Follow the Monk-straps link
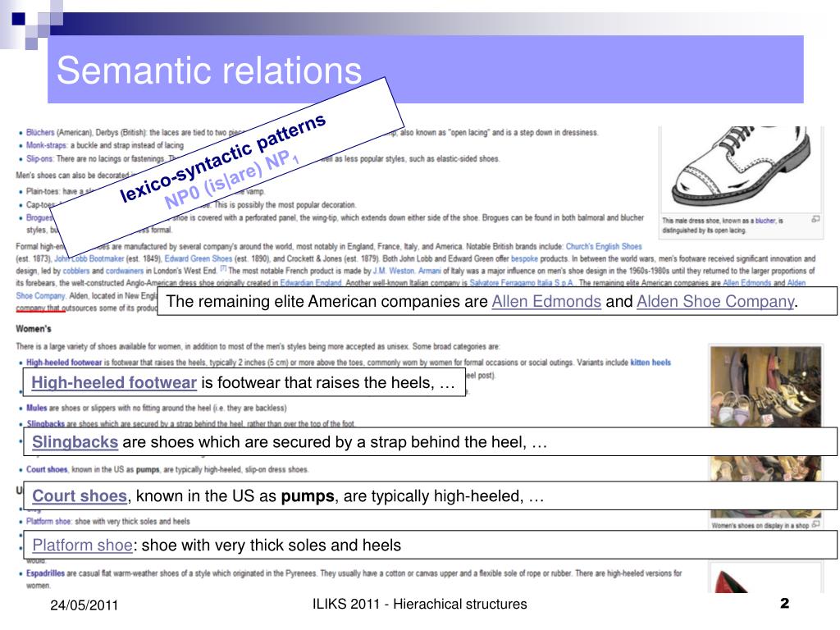840x630 pixels. coord(47,145)
